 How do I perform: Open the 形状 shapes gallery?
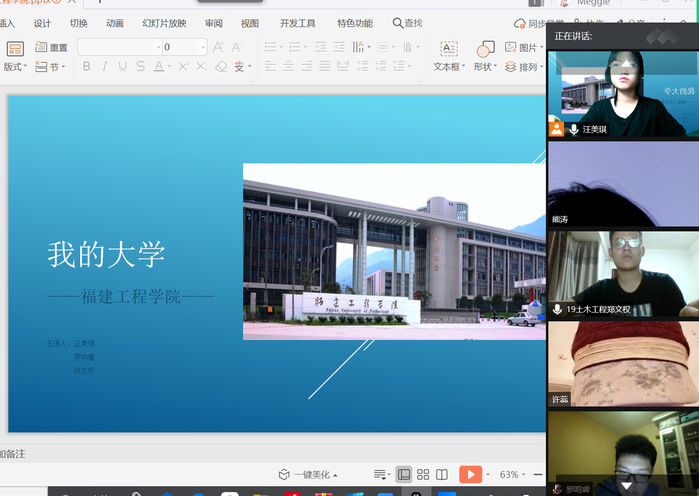click(485, 56)
